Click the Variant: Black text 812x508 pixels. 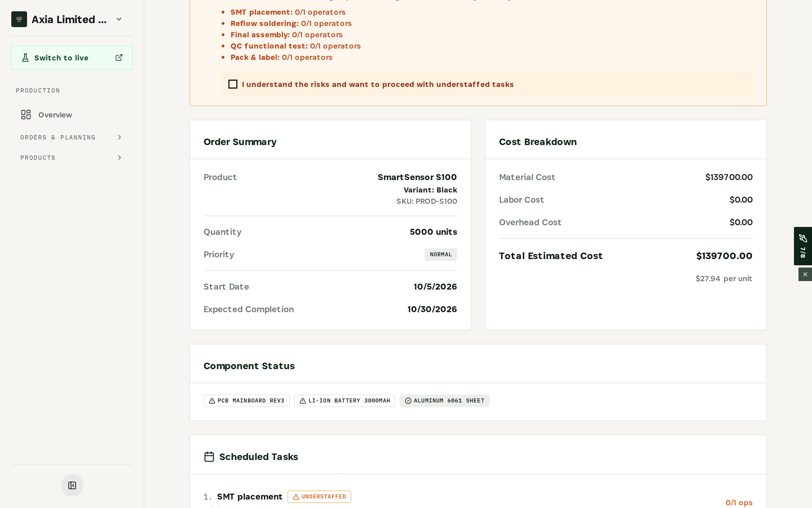pos(430,190)
